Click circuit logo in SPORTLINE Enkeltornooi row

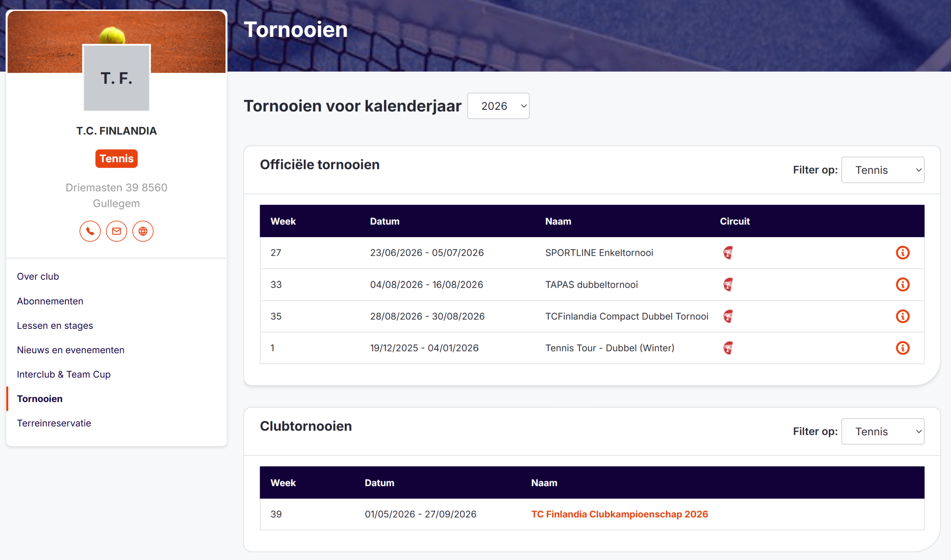click(728, 252)
